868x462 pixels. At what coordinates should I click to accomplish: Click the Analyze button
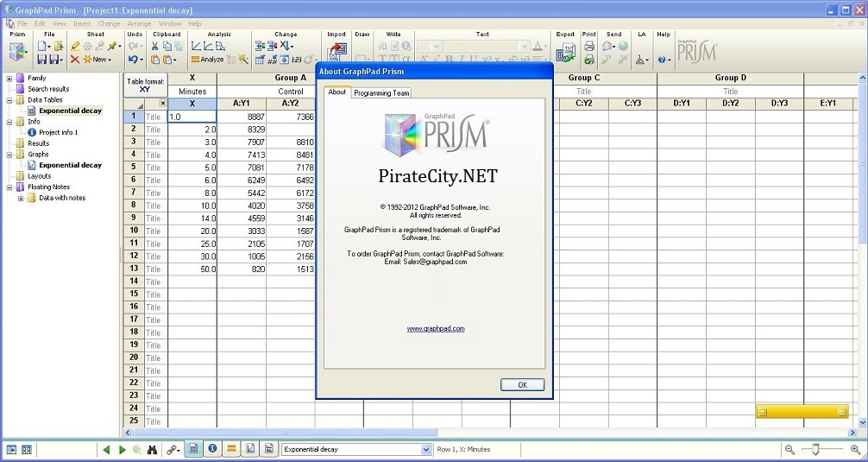pyautogui.click(x=208, y=60)
